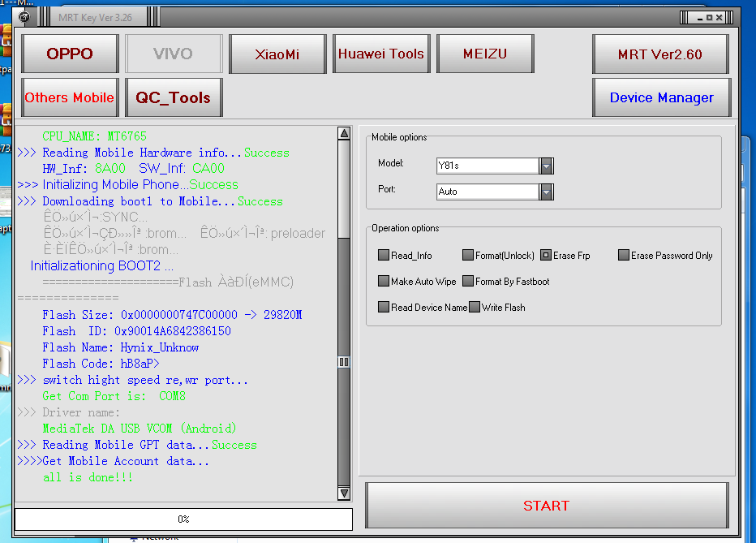Screen dimensions: 756x543
Task: Enable the Write Flash checkbox
Action: [475, 307]
